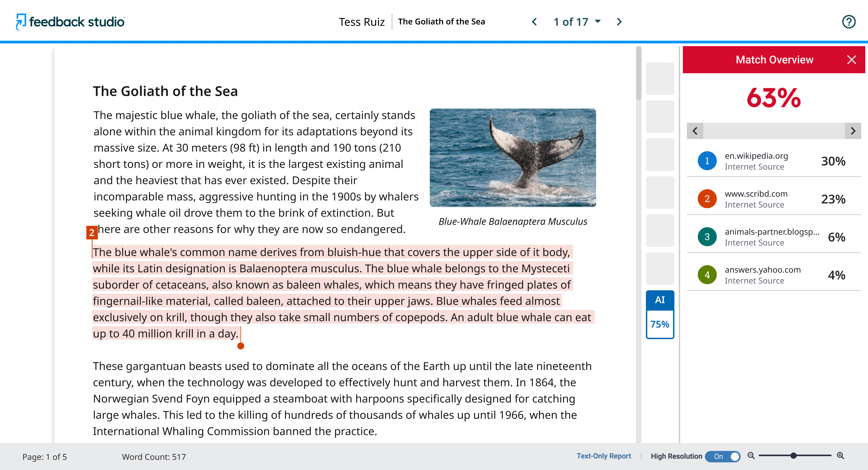Show previous match with left chevron
Viewport: 868px width, 470px height.
695,131
